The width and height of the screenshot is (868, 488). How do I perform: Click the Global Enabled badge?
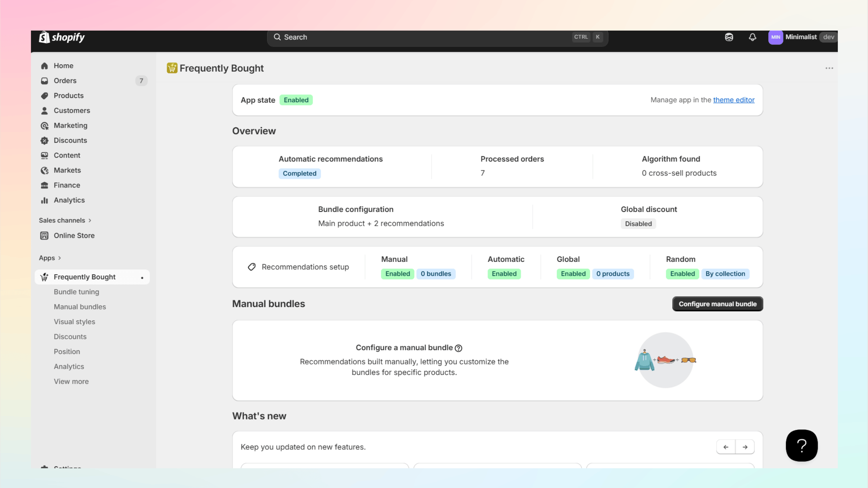click(573, 274)
